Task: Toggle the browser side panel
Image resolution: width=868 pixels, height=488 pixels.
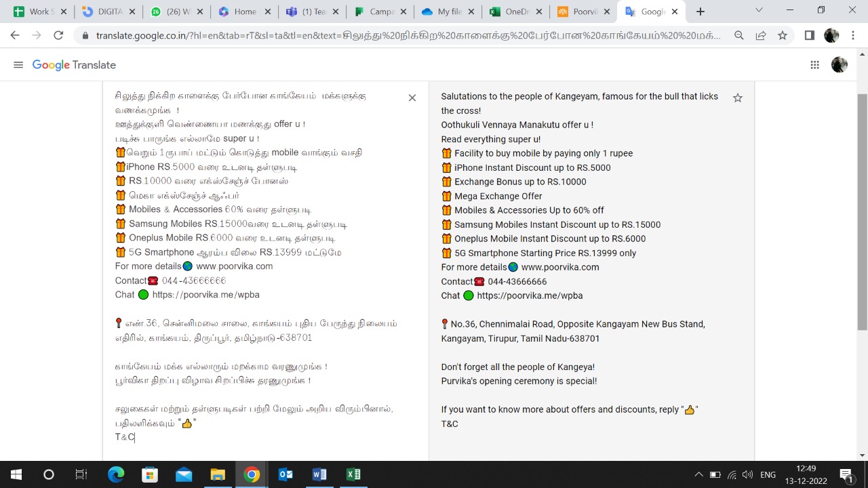Action: coord(809,36)
